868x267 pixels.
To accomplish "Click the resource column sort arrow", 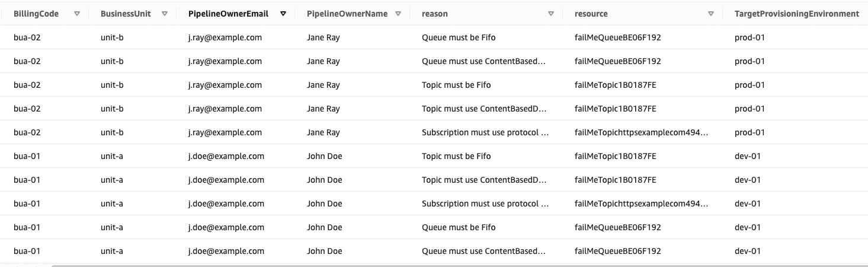I will pyautogui.click(x=711, y=14).
